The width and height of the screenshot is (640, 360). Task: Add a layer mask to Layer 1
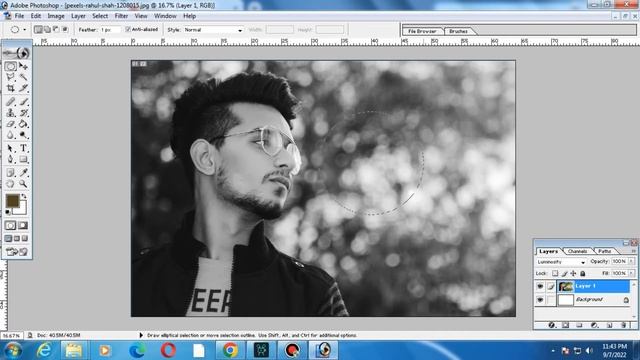(x=566, y=325)
